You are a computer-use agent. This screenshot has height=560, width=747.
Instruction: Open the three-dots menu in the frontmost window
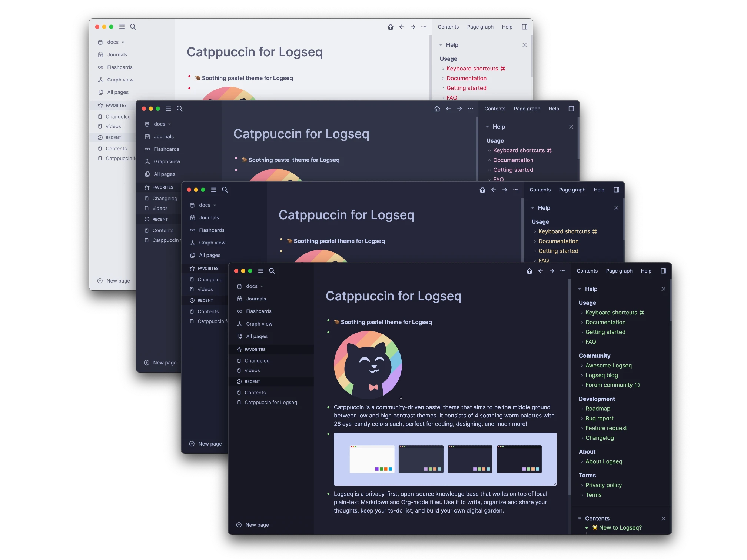pyautogui.click(x=563, y=271)
